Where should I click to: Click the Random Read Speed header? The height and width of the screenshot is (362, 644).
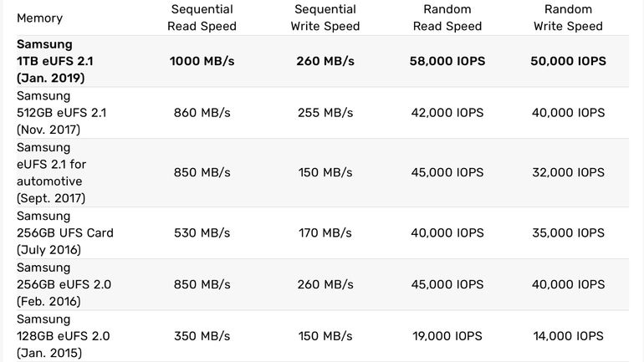coord(447,18)
